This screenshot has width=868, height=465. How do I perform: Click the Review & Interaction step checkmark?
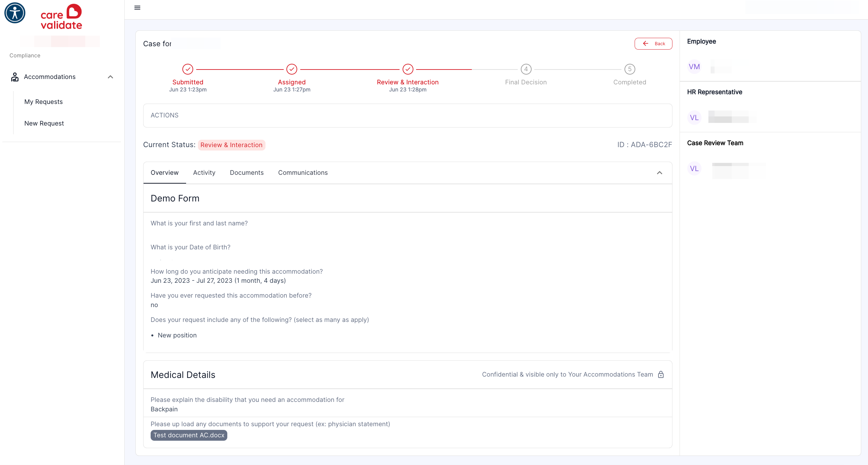408,69
